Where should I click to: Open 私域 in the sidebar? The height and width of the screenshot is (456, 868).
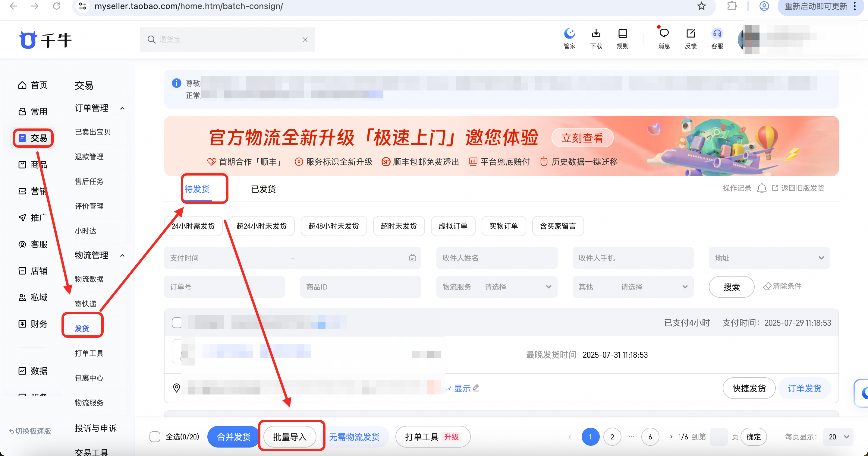click(33, 297)
